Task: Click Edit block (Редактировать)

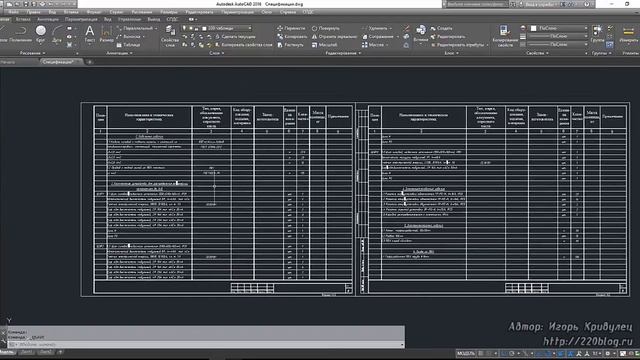Action: point(447,36)
